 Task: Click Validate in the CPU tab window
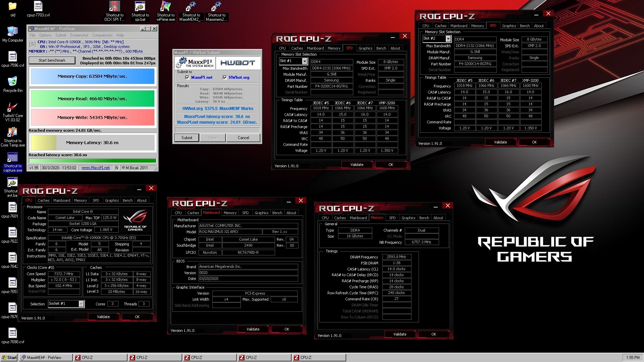103,317
